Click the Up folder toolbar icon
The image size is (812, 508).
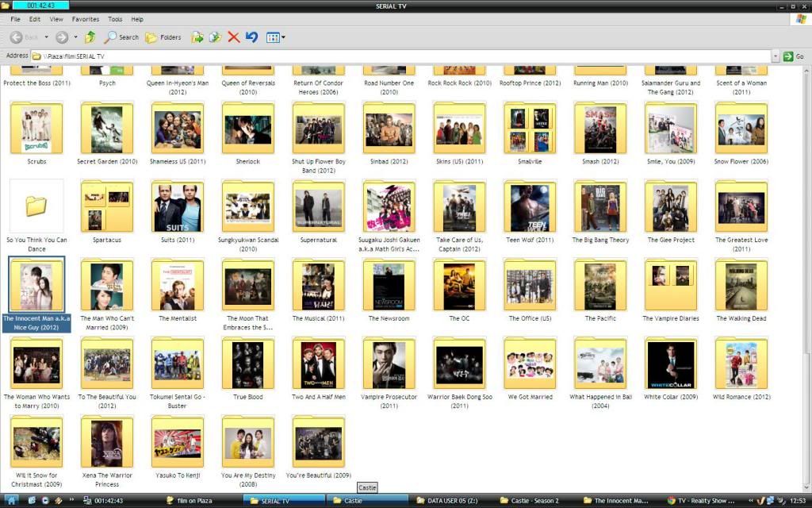pos(90,37)
